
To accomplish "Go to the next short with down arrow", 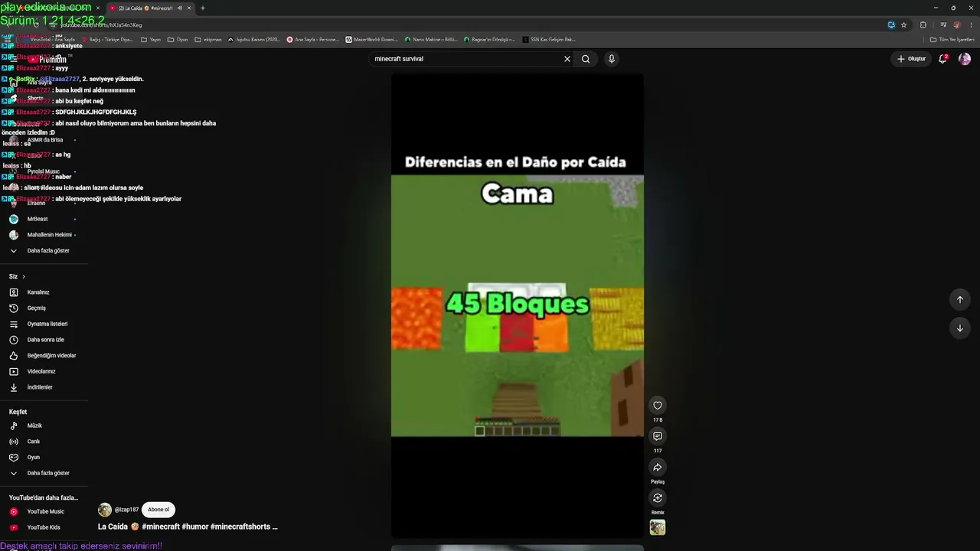I will [959, 328].
